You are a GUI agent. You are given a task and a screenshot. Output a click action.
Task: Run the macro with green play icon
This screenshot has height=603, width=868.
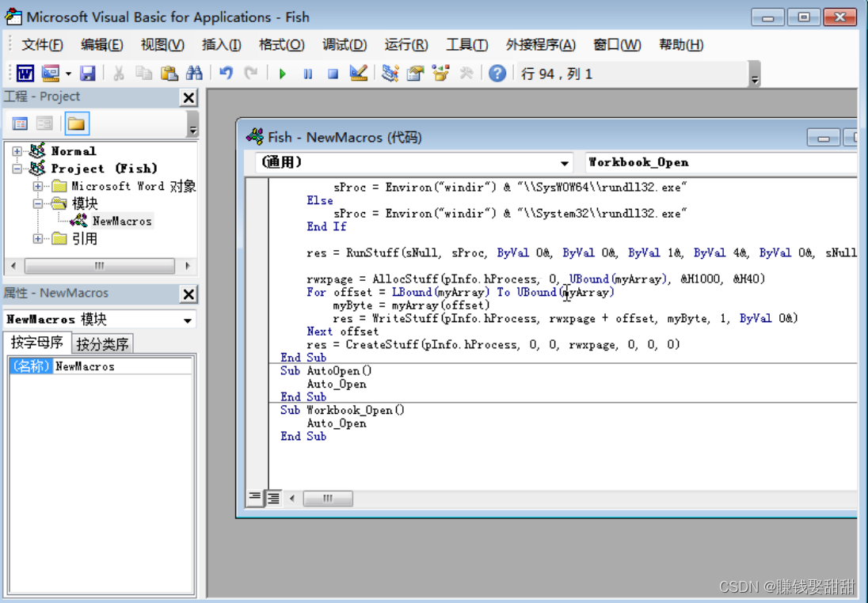tap(282, 74)
